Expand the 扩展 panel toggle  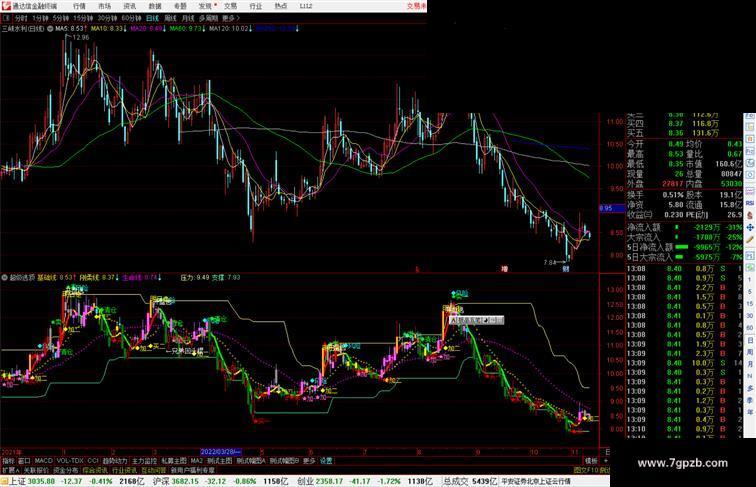pos(10,470)
